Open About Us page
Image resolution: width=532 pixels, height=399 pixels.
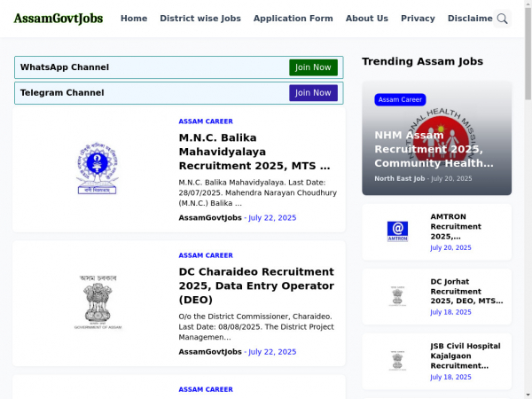(367, 19)
